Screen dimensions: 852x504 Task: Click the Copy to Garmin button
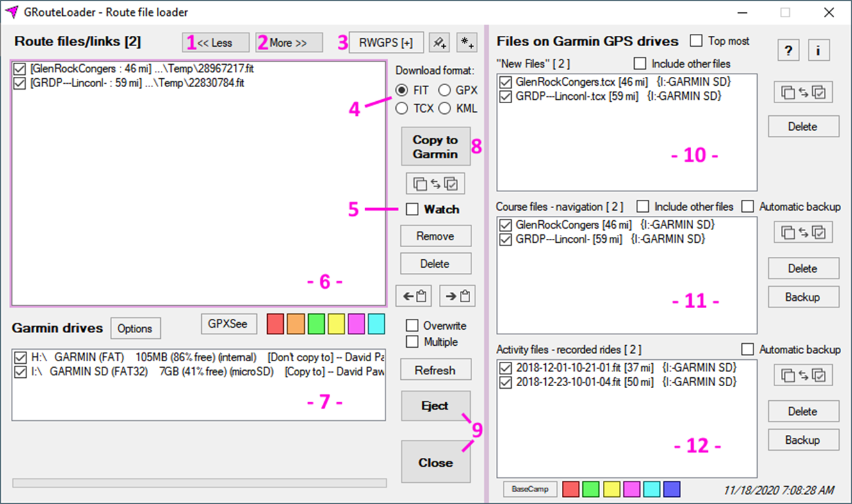click(436, 146)
